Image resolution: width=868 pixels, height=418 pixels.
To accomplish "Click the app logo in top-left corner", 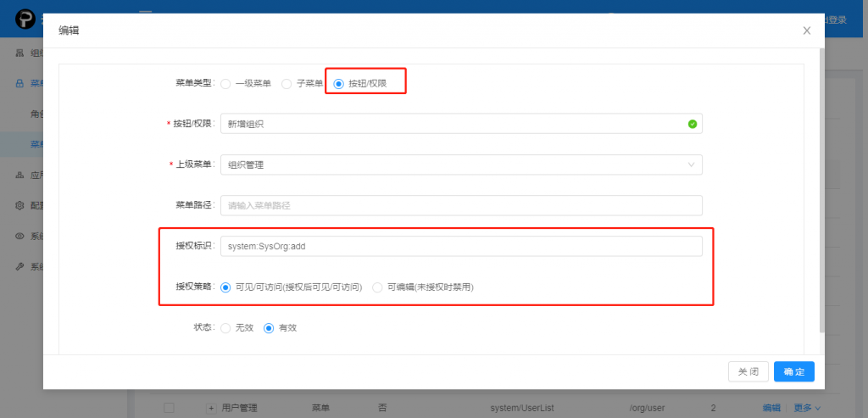I will (x=25, y=19).
